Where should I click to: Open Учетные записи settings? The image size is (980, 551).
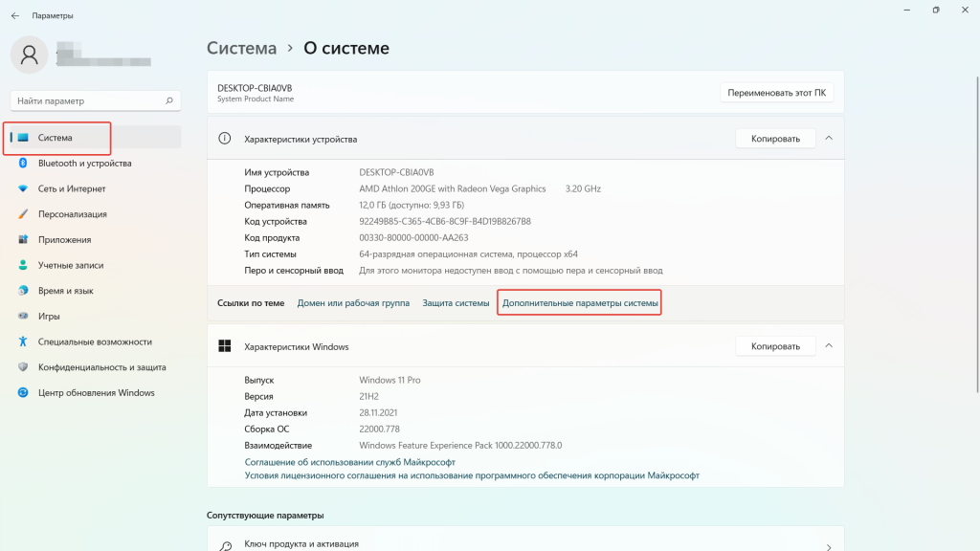(x=95, y=266)
